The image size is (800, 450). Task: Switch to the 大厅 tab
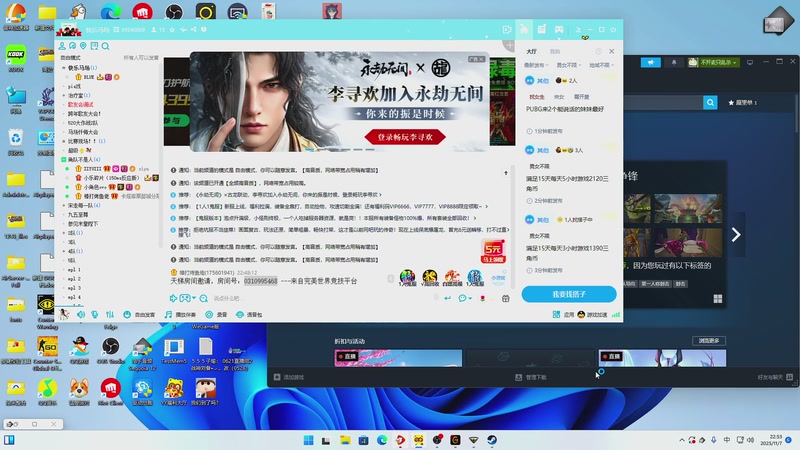click(532, 52)
